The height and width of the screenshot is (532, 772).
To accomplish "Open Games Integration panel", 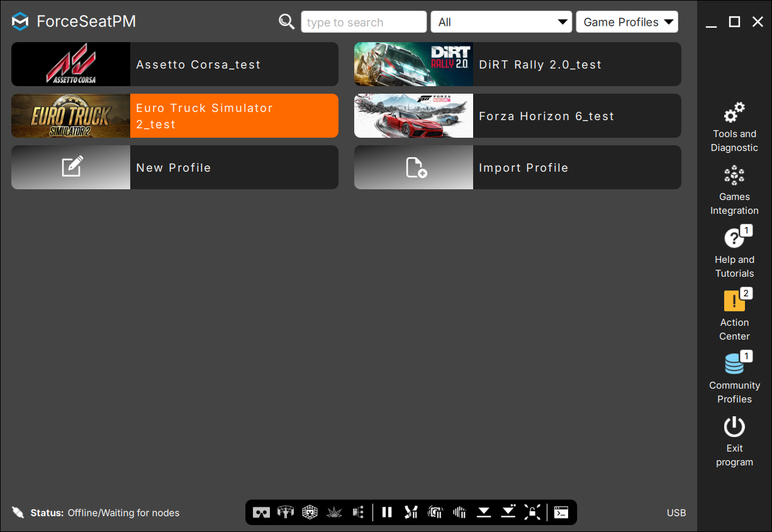I will click(734, 191).
